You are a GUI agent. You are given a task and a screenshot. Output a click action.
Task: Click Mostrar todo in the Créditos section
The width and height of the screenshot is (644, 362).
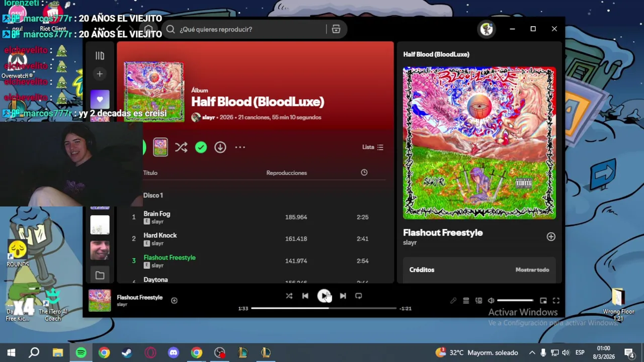pos(532,270)
